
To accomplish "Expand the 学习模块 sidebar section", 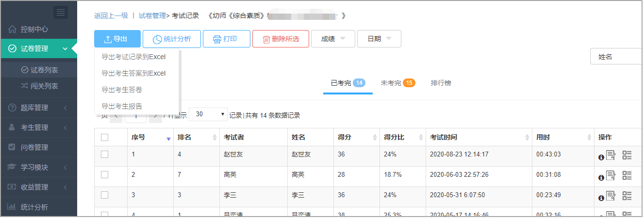I will click(x=65, y=167).
